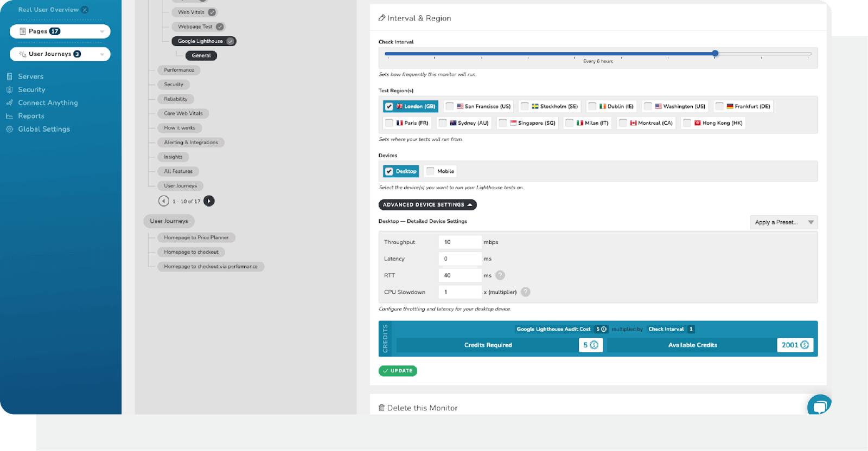The height and width of the screenshot is (451, 868).
Task: Click the CPU Slowdown input field
Action: (x=460, y=292)
